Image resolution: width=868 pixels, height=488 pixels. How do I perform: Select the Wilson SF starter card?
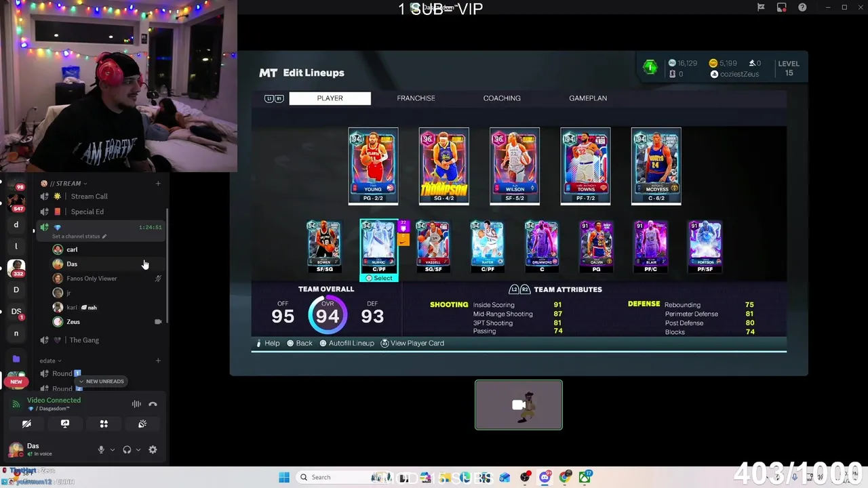[x=515, y=165]
